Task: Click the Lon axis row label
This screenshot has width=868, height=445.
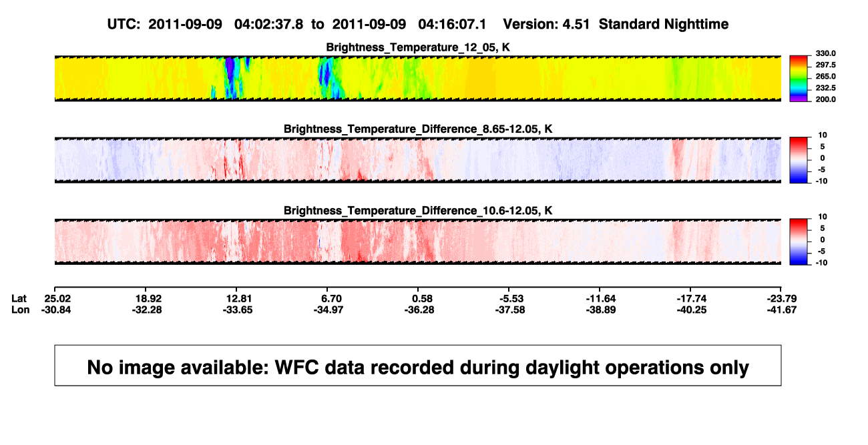Action: (x=21, y=310)
